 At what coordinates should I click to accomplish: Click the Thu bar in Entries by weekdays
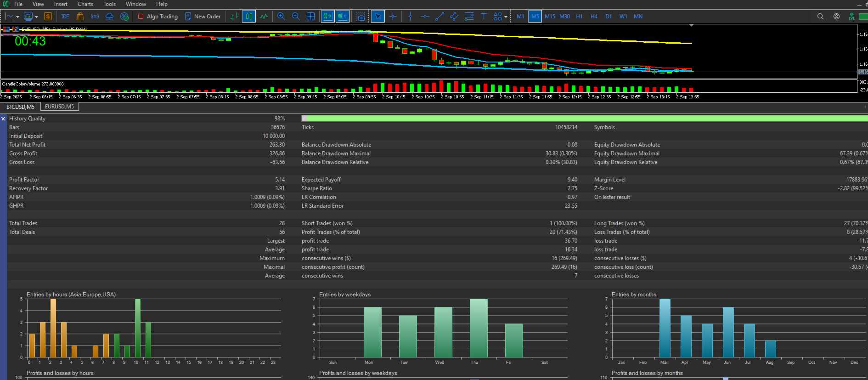(479, 328)
